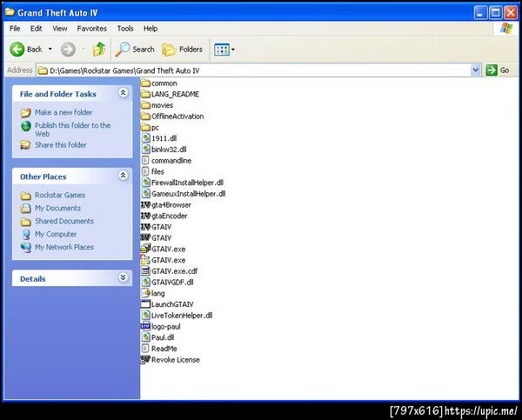Viewport: 522px width, 420px height.
Task: Select the files text document name
Action: click(157, 171)
